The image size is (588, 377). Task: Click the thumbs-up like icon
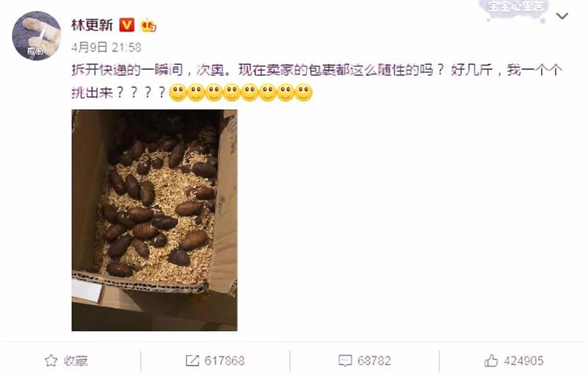point(491,361)
